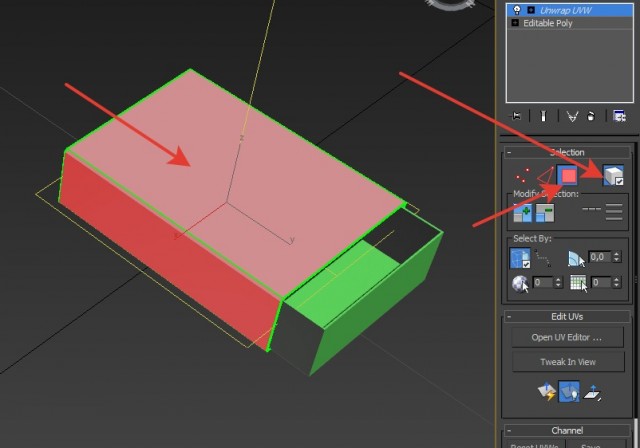Expand Unwrap UVW sub-object tree

pyautogui.click(x=531, y=10)
